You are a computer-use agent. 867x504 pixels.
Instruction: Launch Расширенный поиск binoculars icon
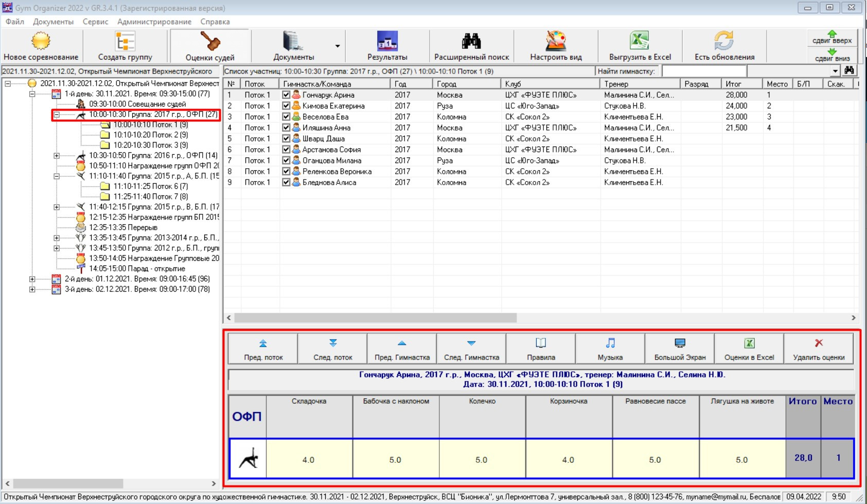click(x=471, y=41)
